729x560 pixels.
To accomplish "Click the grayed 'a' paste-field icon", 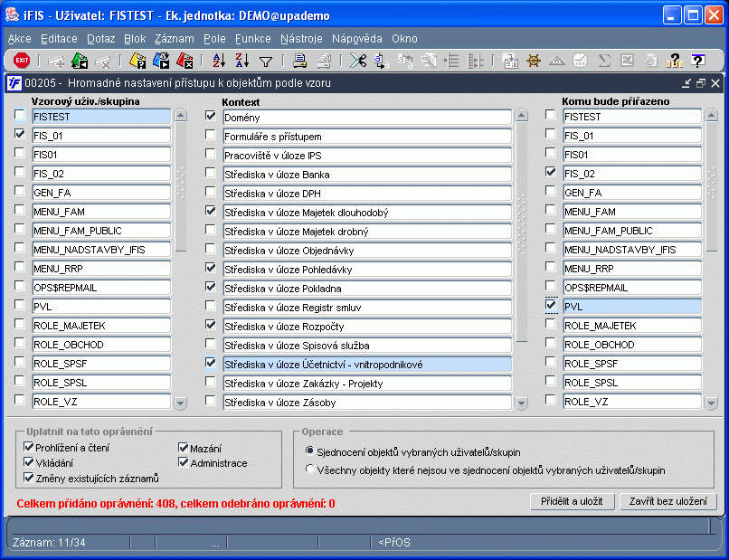I will point(404,61).
